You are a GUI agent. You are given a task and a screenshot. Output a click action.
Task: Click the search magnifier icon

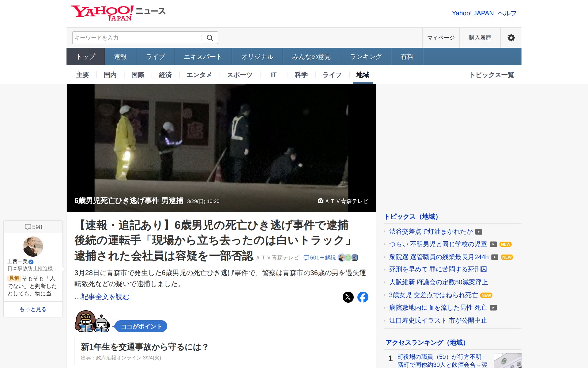click(210, 37)
